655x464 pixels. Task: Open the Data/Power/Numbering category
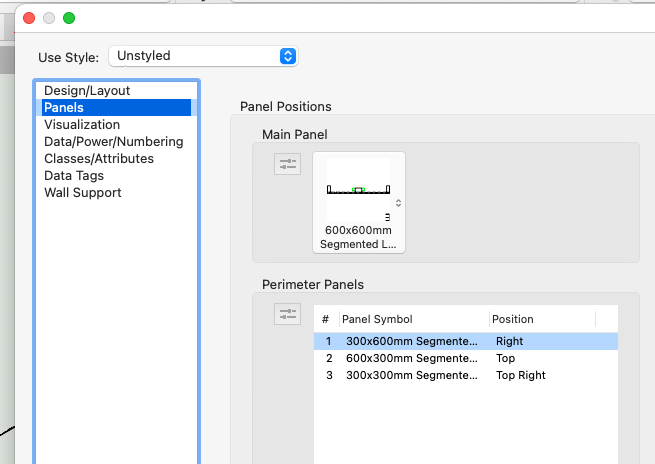(x=113, y=142)
